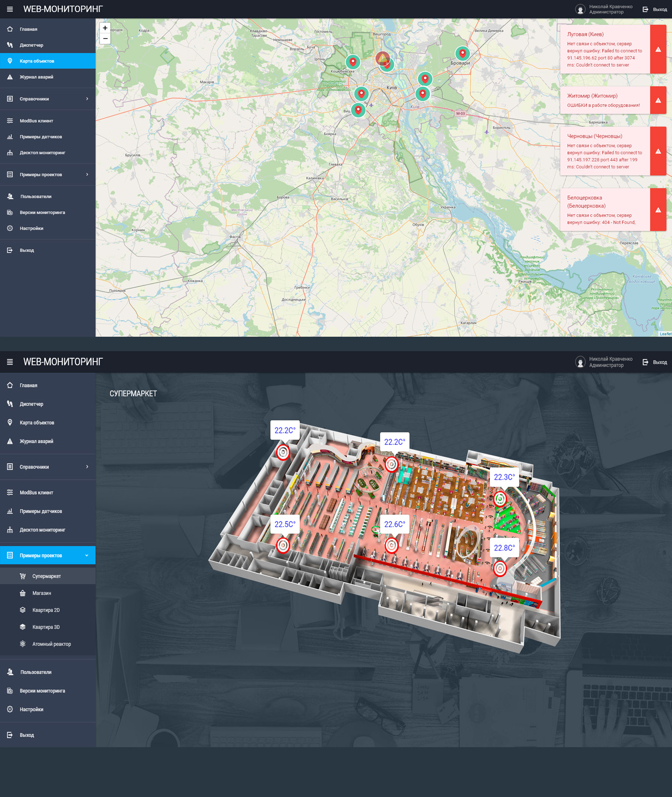Zoom in on the map with plus button

click(x=105, y=28)
